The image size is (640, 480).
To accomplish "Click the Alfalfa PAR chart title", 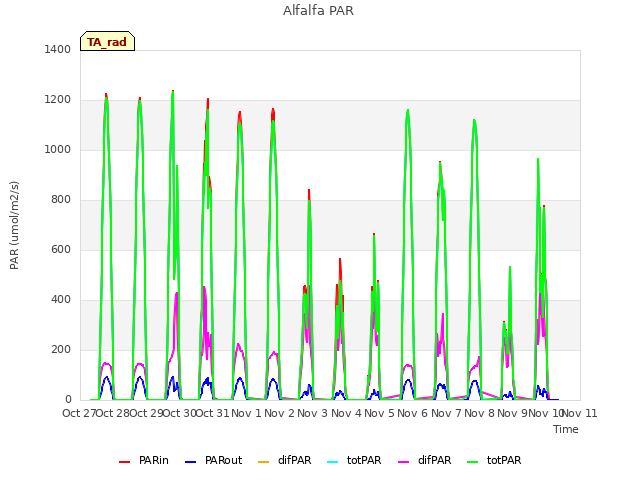I will point(318,11).
